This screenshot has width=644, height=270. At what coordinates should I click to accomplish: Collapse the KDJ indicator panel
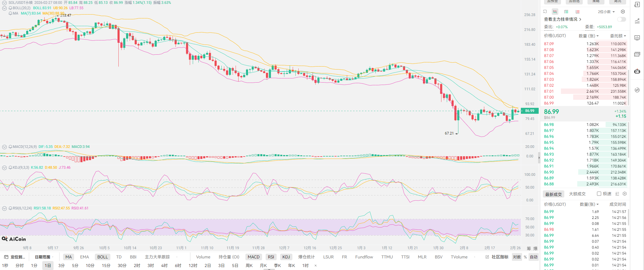[4, 168]
